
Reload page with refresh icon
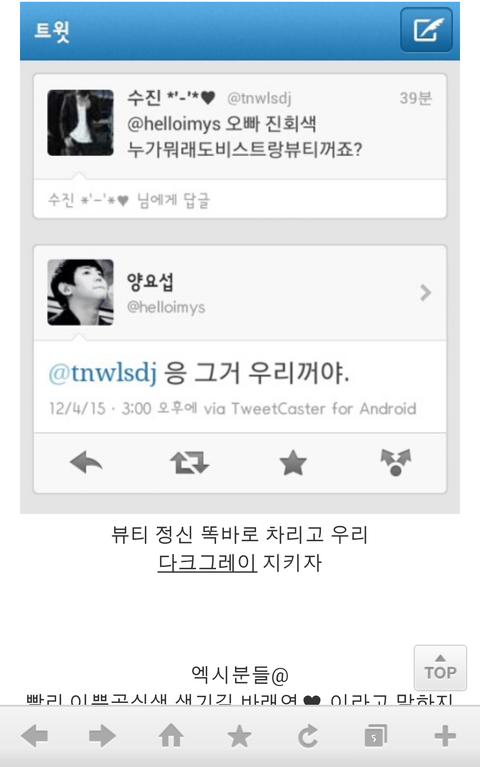pos(308,736)
